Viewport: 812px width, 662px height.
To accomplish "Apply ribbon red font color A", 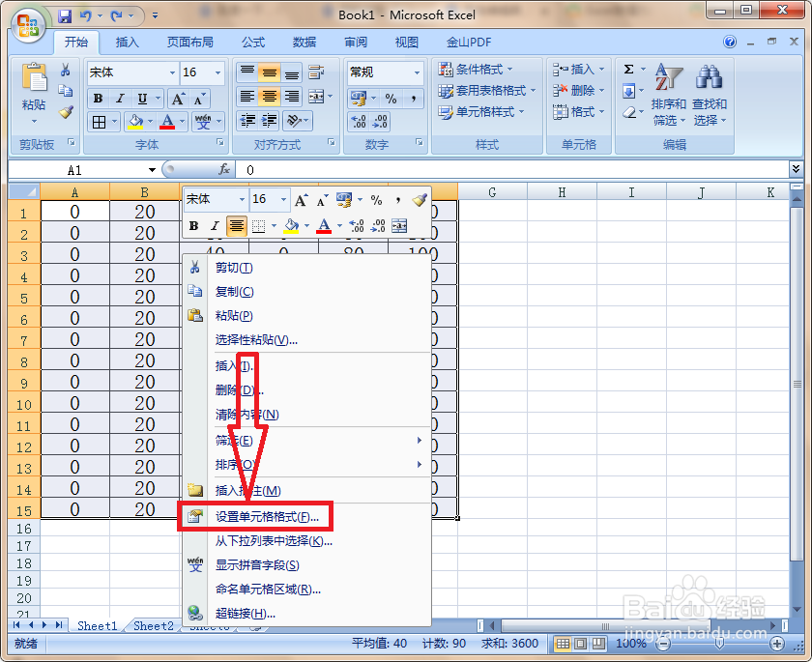I will point(167,122).
